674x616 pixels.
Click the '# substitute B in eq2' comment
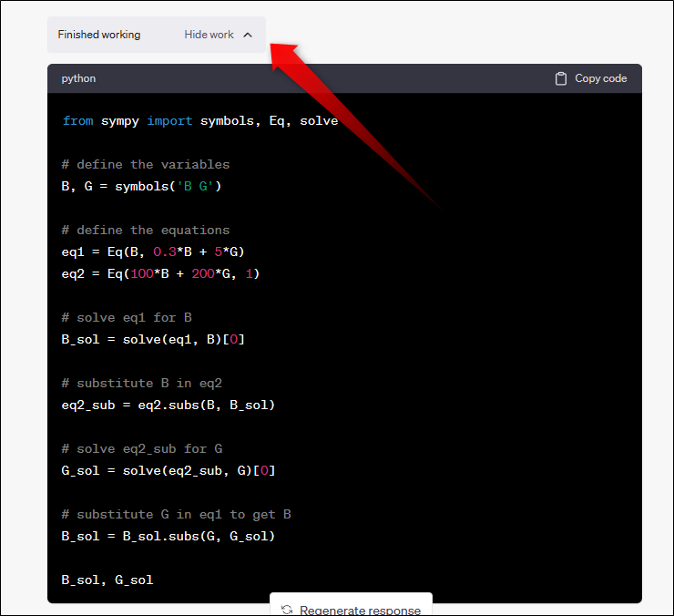tap(142, 384)
